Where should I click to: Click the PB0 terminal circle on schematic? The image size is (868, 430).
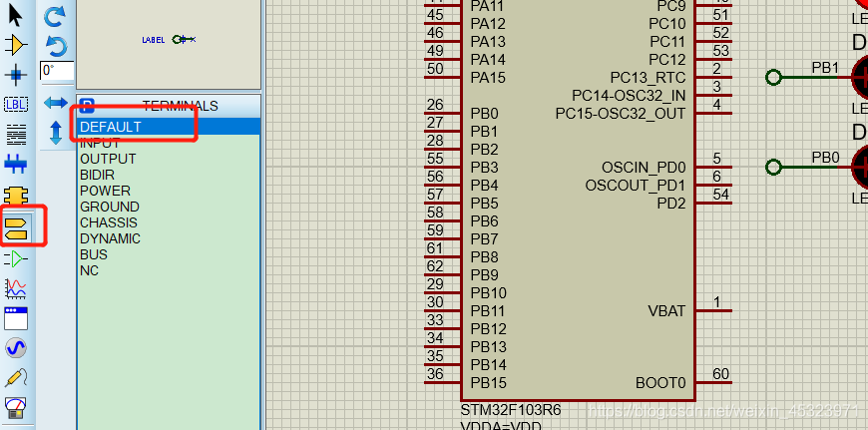773,167
